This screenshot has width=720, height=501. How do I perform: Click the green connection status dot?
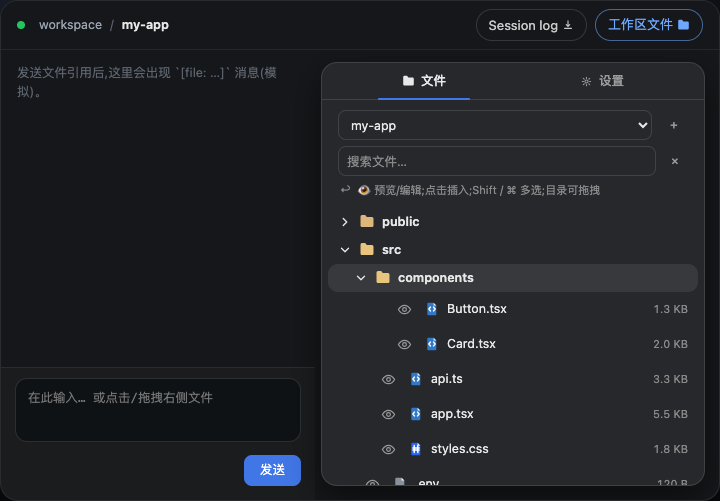21,25
